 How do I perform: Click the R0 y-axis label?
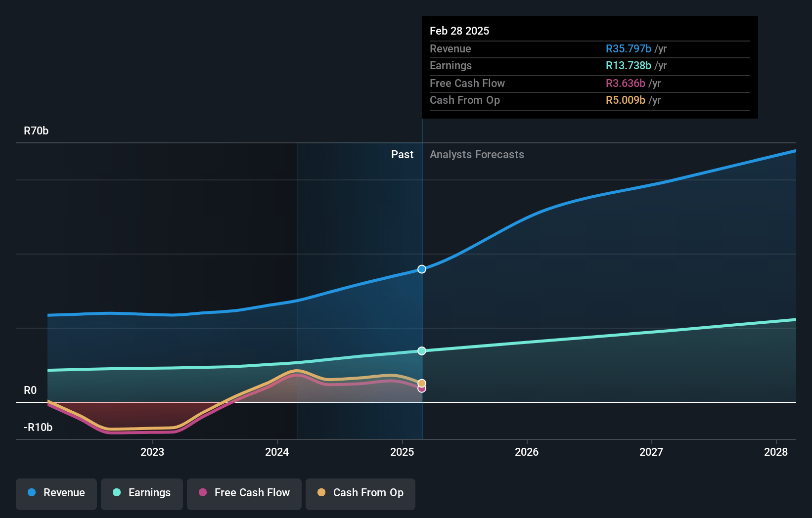30,390
